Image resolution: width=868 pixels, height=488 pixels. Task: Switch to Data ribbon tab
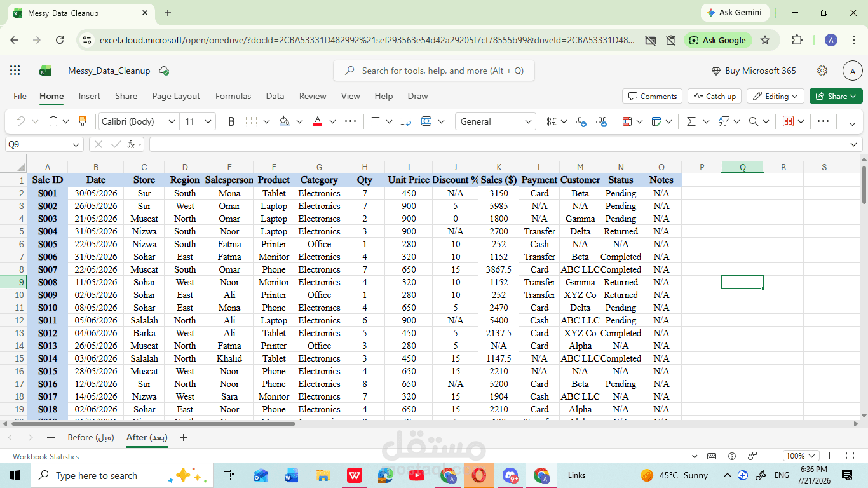click(275, 97)
